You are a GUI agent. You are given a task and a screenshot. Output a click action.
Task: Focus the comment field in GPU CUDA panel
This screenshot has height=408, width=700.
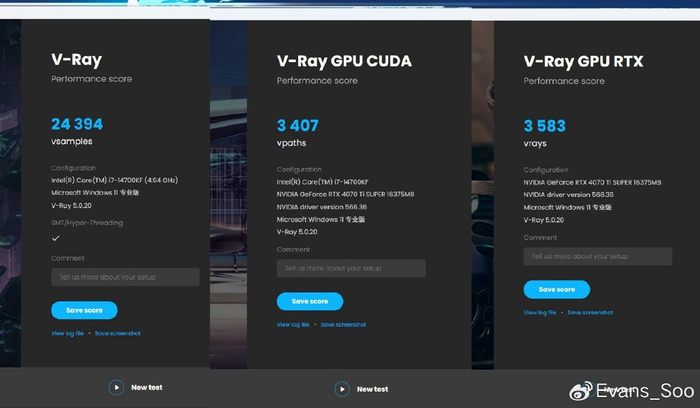click(351, 268)
